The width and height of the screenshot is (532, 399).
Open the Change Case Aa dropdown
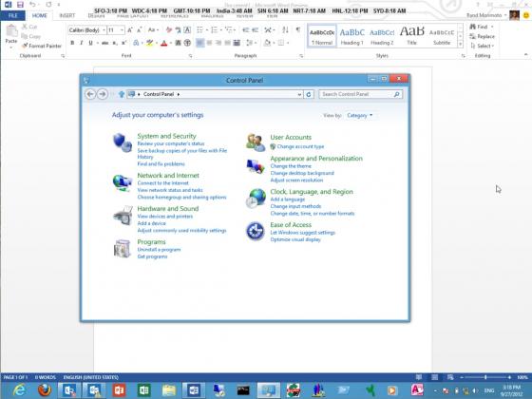(153, 29)
